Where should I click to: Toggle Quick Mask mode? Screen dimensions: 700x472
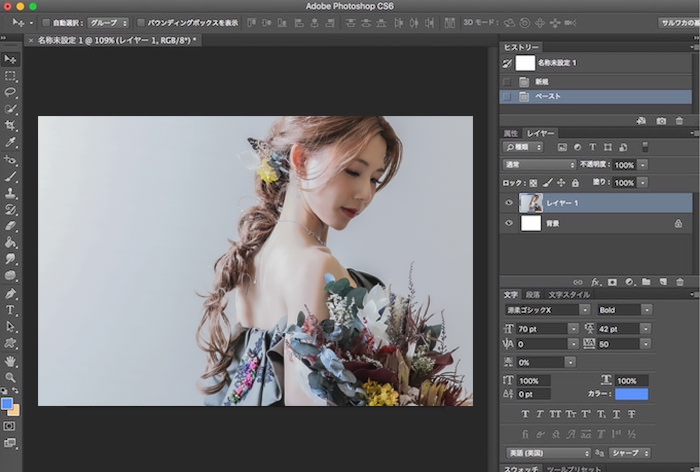[x=9, y=426]
